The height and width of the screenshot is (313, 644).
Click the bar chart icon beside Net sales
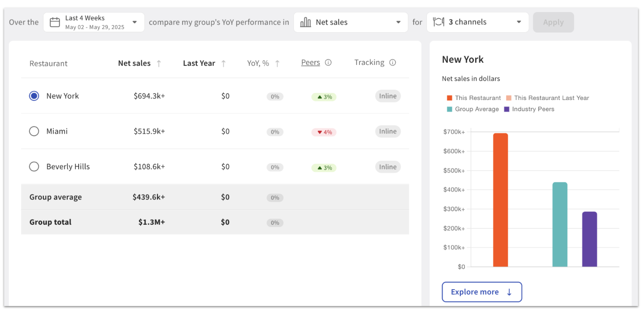[305, 22]
